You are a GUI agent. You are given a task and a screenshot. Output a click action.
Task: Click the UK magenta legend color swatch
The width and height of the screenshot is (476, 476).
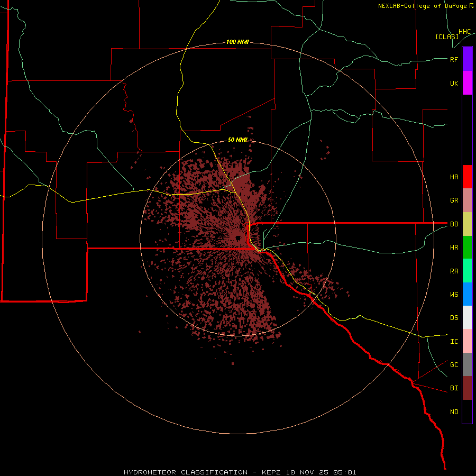pyautogui.click(x=467, y=83)
